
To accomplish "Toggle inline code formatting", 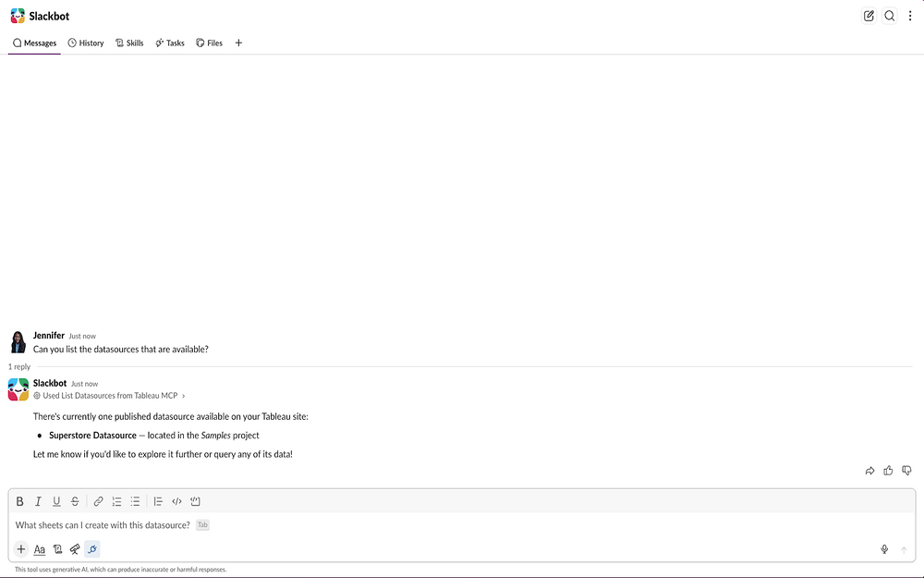I will tap(176, 501).
